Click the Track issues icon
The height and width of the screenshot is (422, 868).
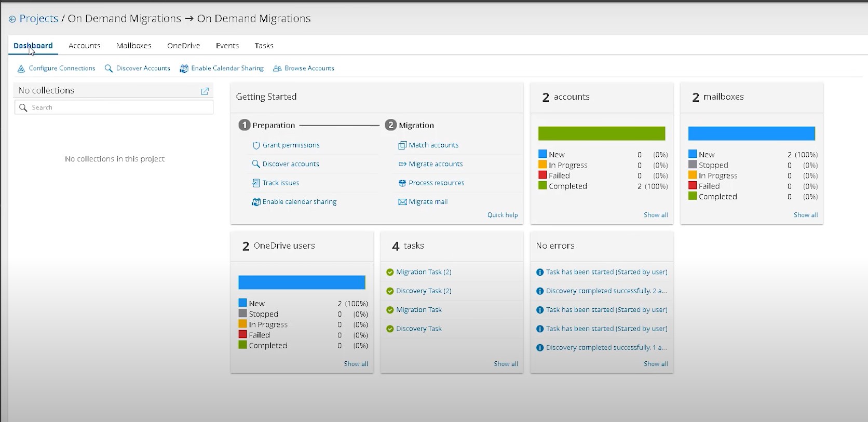point(256,183)
